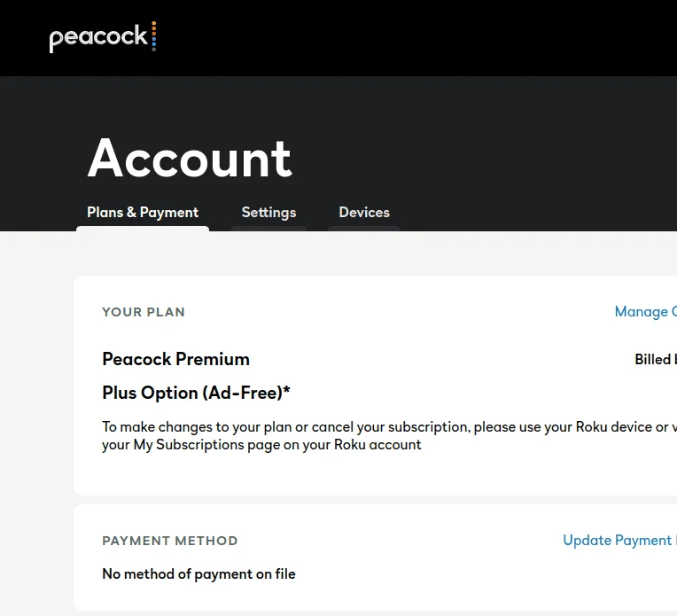The image size is (677, 616).
Task: Click the black header bar beside the logo
Action: [x=389, y=38]
